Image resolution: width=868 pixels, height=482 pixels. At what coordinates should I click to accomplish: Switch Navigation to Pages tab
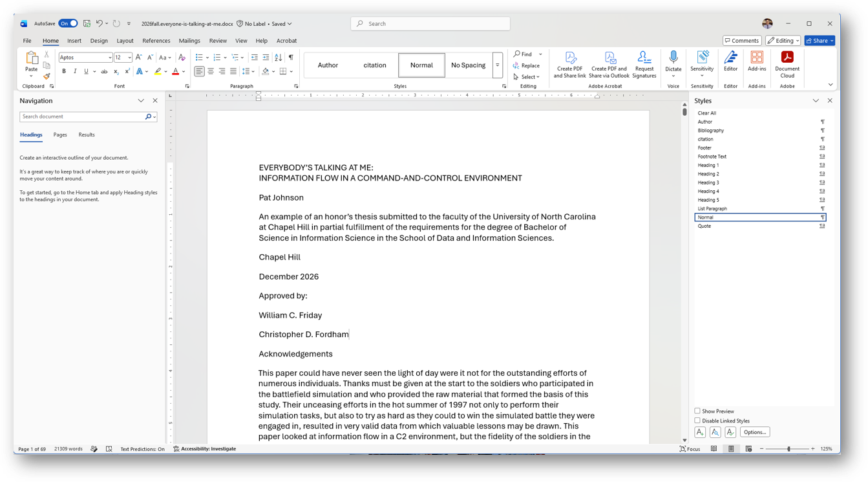(60, 135)
